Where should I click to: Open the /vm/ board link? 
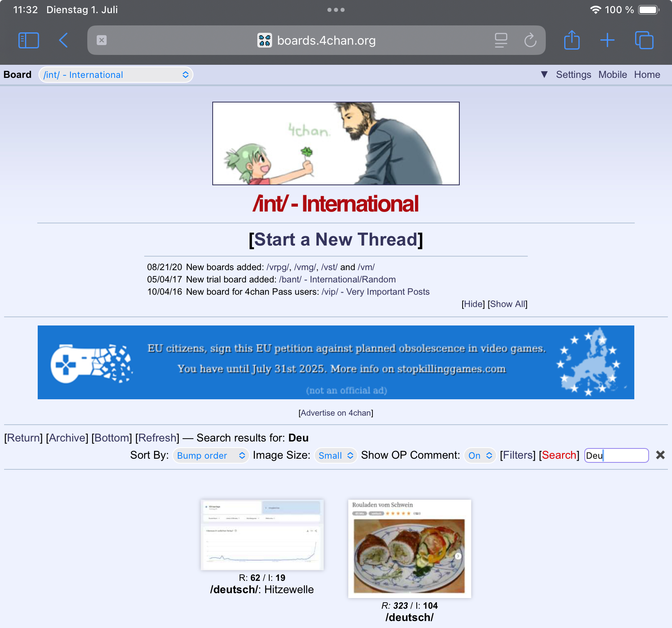[x=366, y=267]
